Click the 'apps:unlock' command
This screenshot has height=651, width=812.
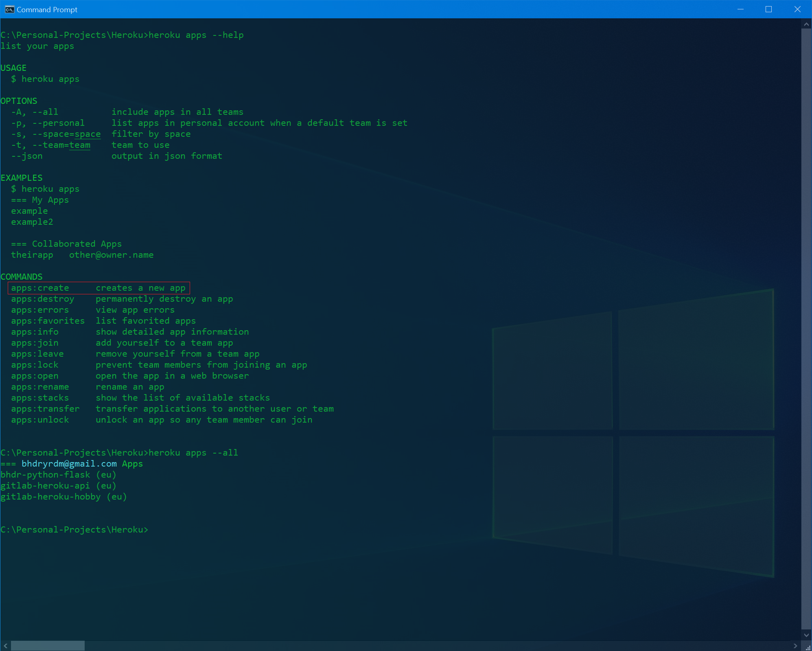coord(40,420)
